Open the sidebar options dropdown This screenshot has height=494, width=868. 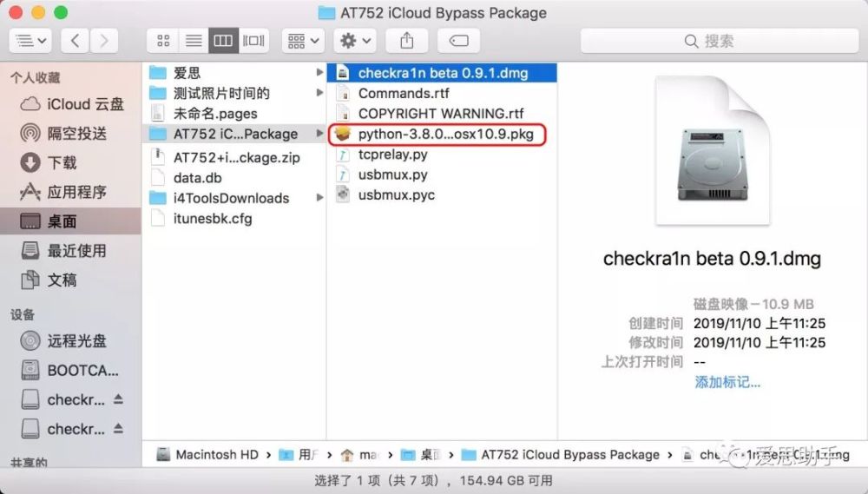pyautogui.click(x=30, y=41)
